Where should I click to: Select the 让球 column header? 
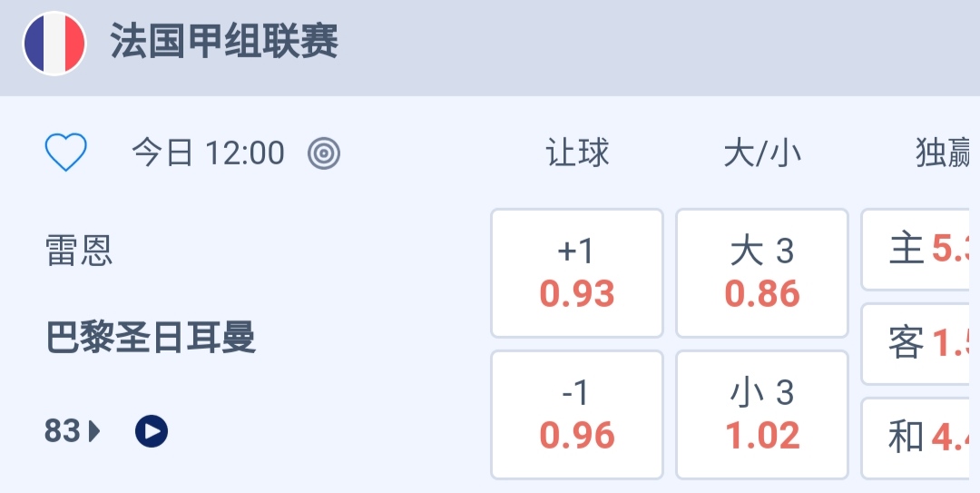point(577,153)
